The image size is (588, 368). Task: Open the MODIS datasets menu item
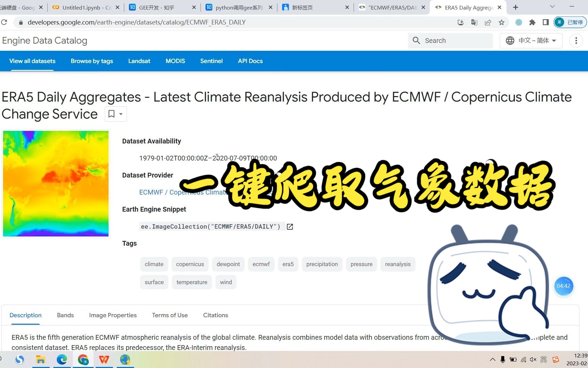click(x=175, y=61)
